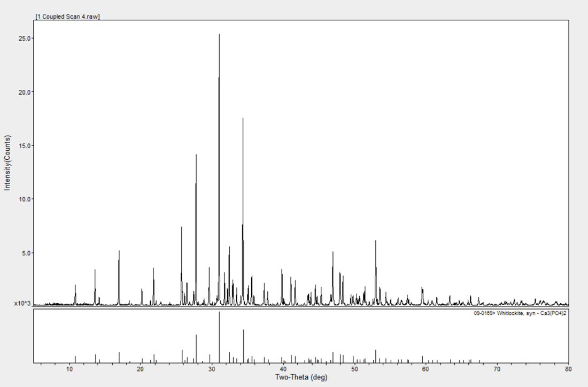Select the Whitlockite Ca3(PO4)2 reference pattern label
Image resolution: width=588 pixels, height=387 pixels.
point(520,313)
